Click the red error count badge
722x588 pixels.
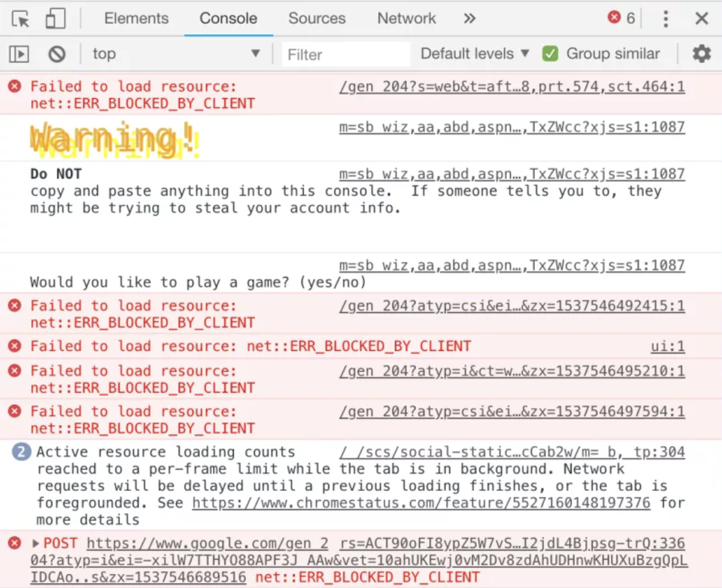coord(622,18)
